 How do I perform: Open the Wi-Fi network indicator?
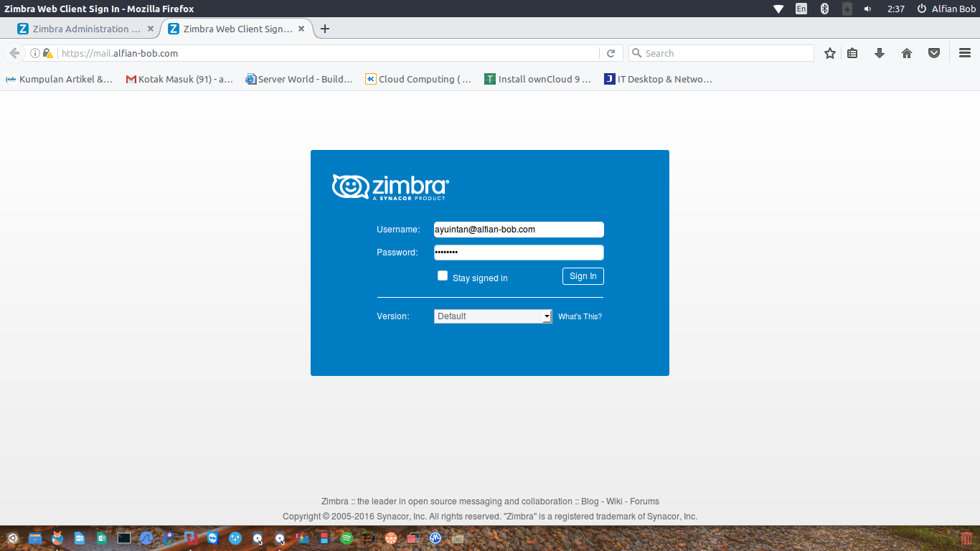coord(778,9)
